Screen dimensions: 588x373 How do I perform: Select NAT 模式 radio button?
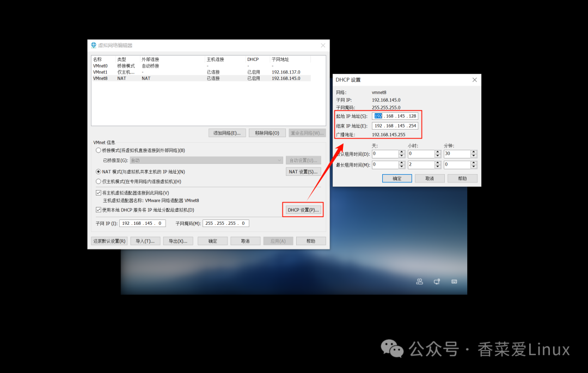click(x=98, y=172)
